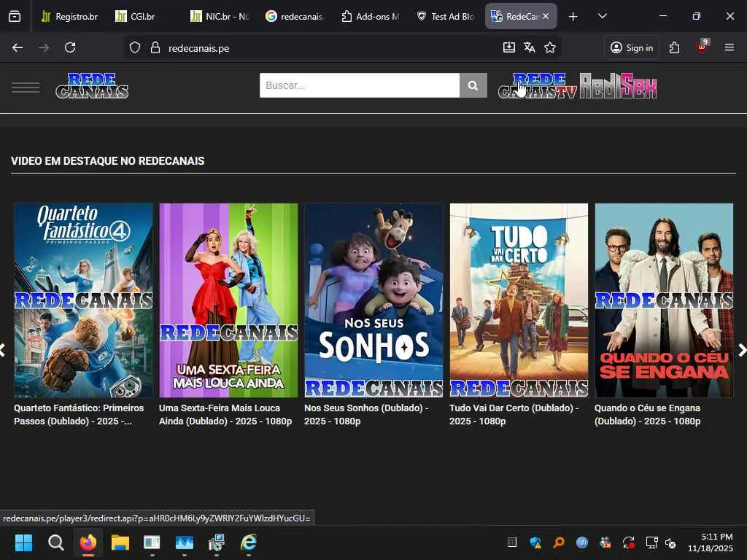Open Firefox View tabs overview icon
Viewport: 747px width, 560px height.
tap(15, 16)
